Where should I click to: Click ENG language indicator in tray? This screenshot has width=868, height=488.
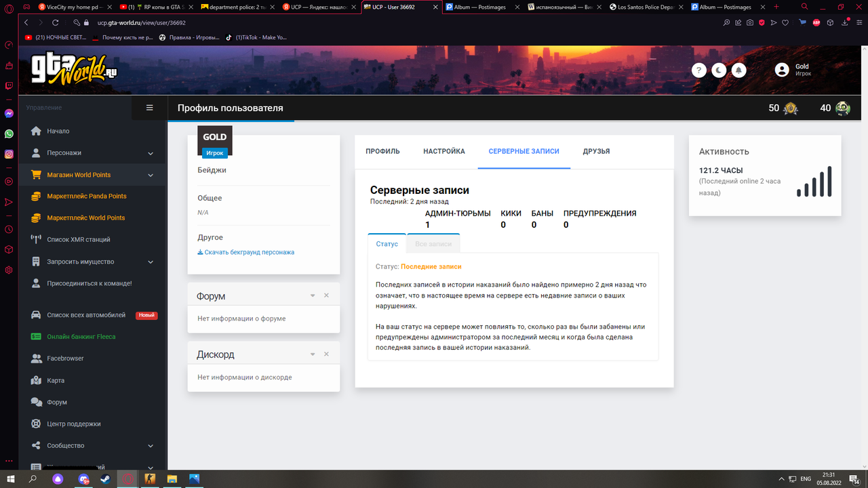click(x=806, y=479)
